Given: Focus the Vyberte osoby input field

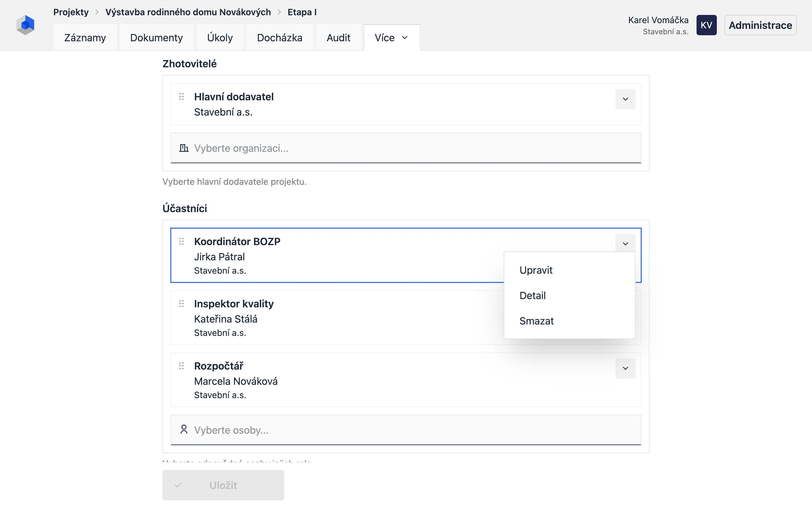Looking at the screenshot, I should point(406,430).
